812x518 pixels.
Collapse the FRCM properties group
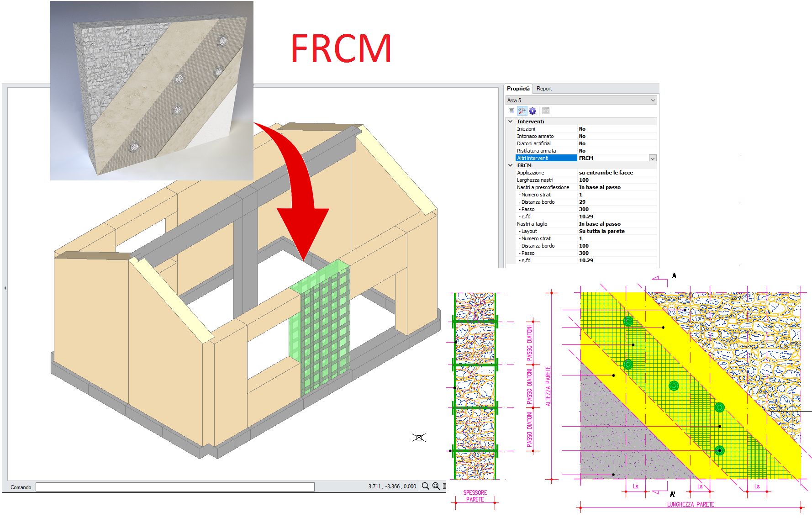(511, 165)
